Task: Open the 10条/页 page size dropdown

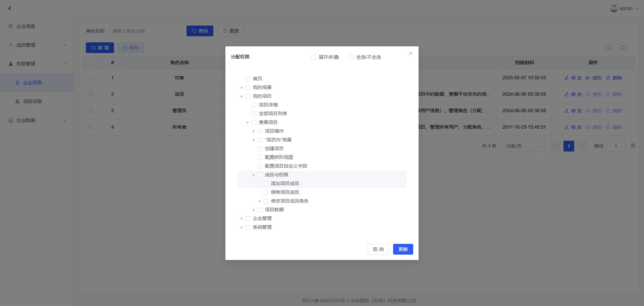Action: point(523,146)
